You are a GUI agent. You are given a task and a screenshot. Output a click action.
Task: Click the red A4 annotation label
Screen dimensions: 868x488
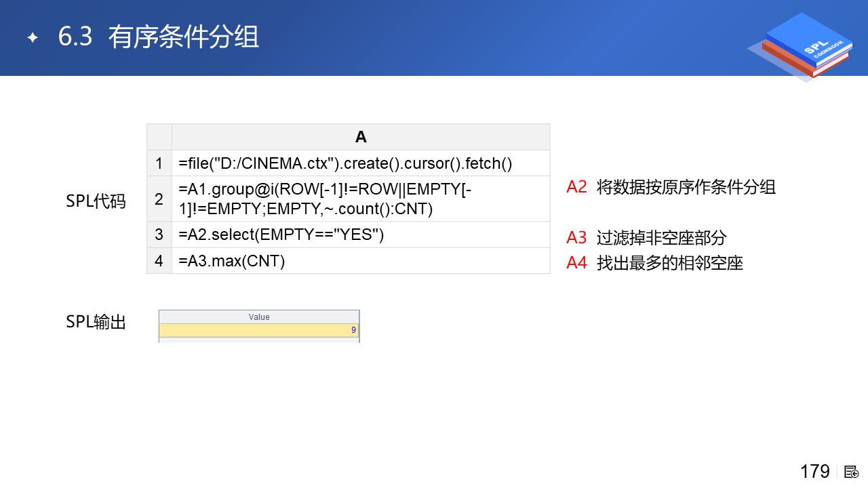[x=576, y=263]
